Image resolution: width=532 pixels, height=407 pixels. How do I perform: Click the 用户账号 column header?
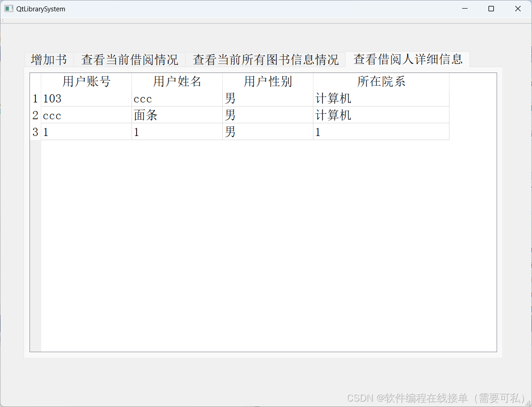pyautogui.click(x=86, y=82)
